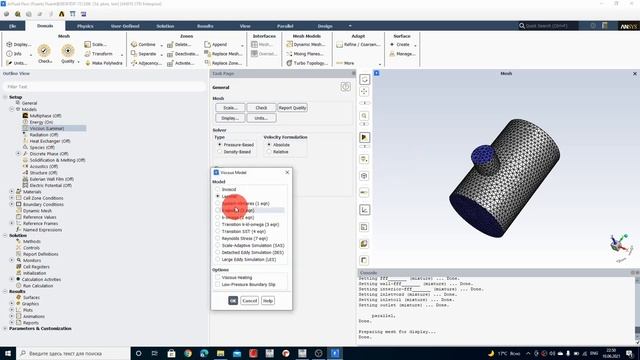The image size is (640, 360).
Task: Click Help in Viscous Model dialog
Action: [x=268, y=301]
